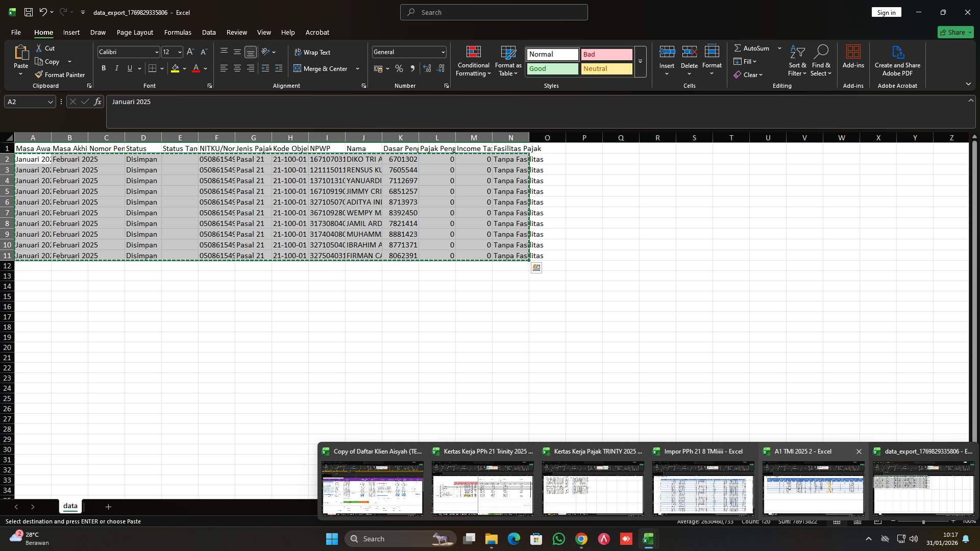Open Conditional Formatting options

(473, 60)
